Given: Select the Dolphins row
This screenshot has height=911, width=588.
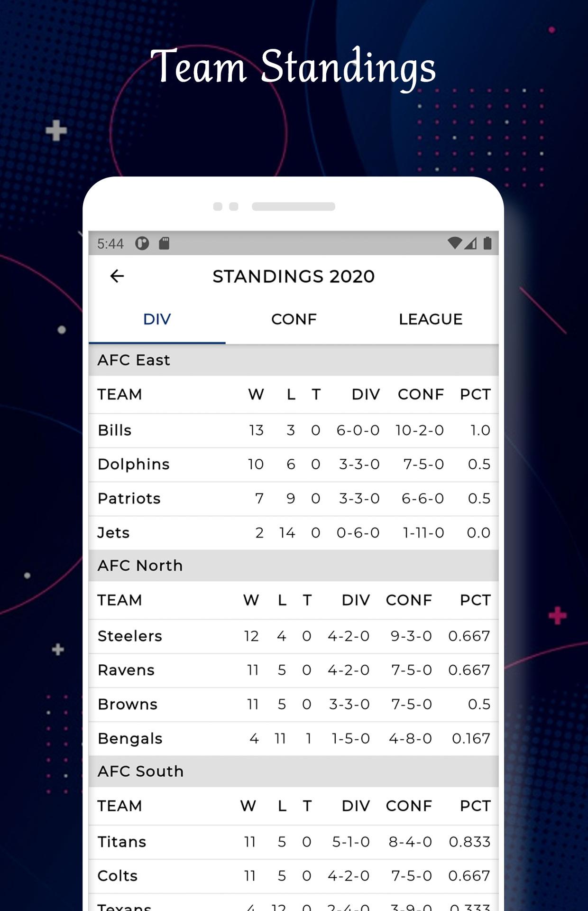Looking at the screenshot, I should coord(294,465).
